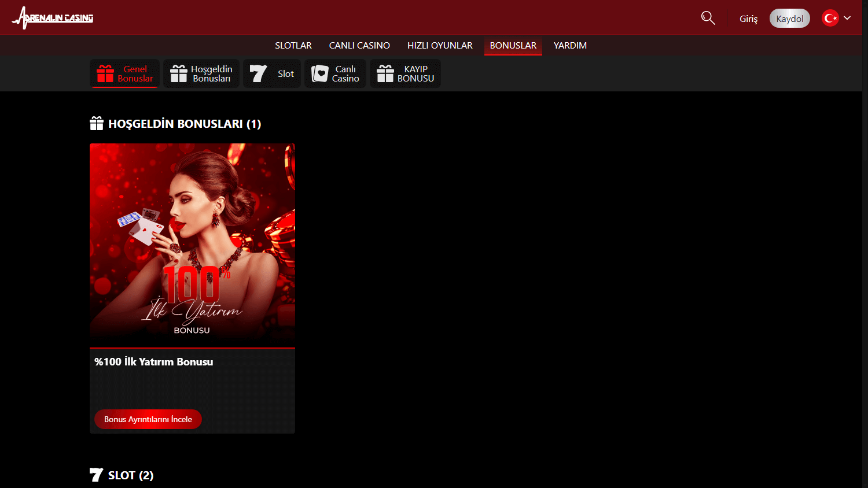The height and width of the screenshot is (488, 868).
Task: Switch to the SLOTLAR tab
Action: click(x=293, y=45)
